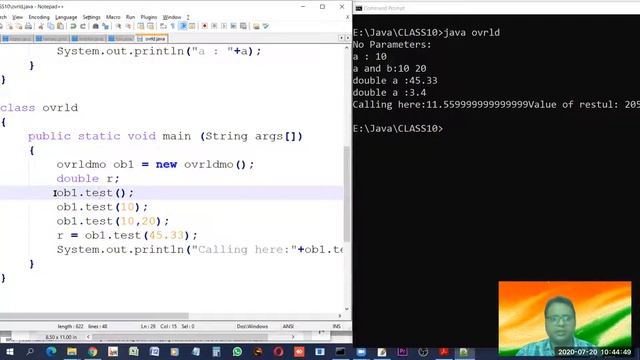Click the Zoom In toolbar icon
The width and height of the screenshot is (640, 360).
(x=119, y=26)
